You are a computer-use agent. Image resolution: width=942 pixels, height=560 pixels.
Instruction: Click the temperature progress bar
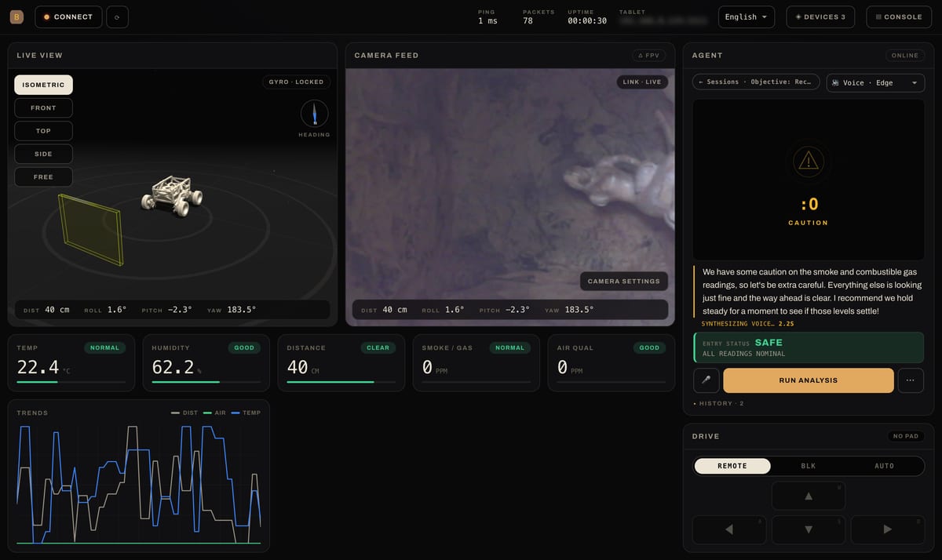pyautogui.click(x=71, y=382)
